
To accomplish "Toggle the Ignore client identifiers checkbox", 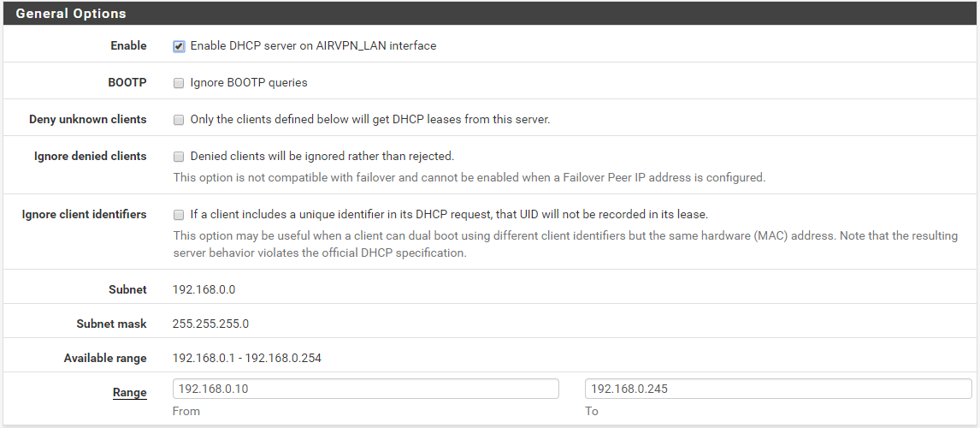I will (x=179, y=215).
